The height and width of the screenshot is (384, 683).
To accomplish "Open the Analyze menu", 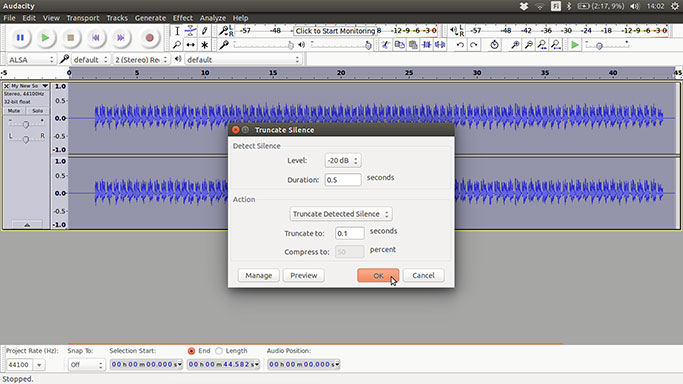I will click(x=213, y=18).
